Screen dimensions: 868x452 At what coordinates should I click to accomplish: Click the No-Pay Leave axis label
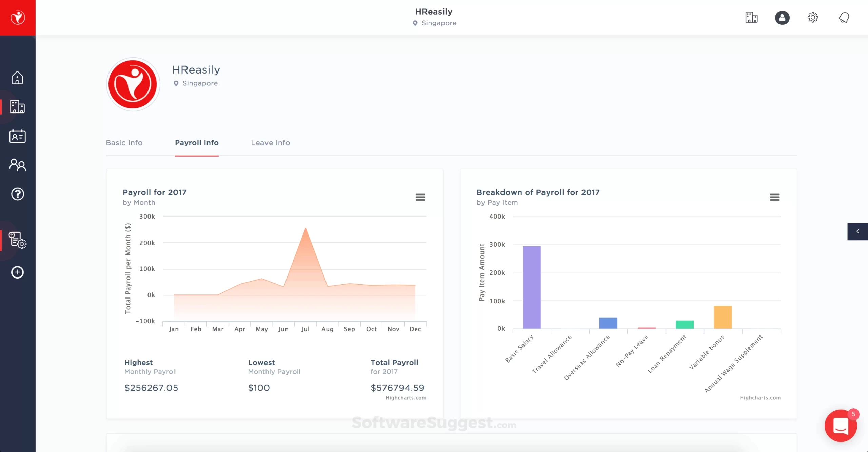point(632,351)
